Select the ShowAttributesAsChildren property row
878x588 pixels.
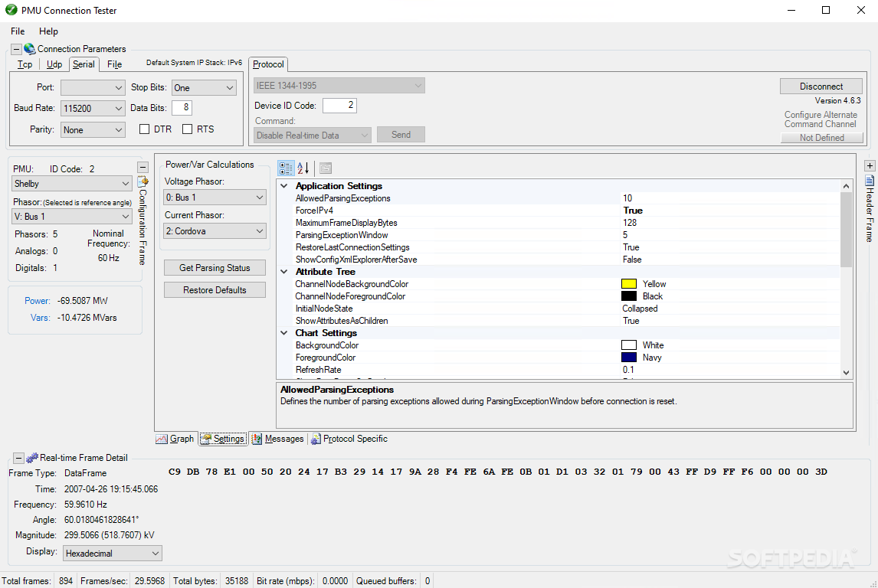click(565, 321)
